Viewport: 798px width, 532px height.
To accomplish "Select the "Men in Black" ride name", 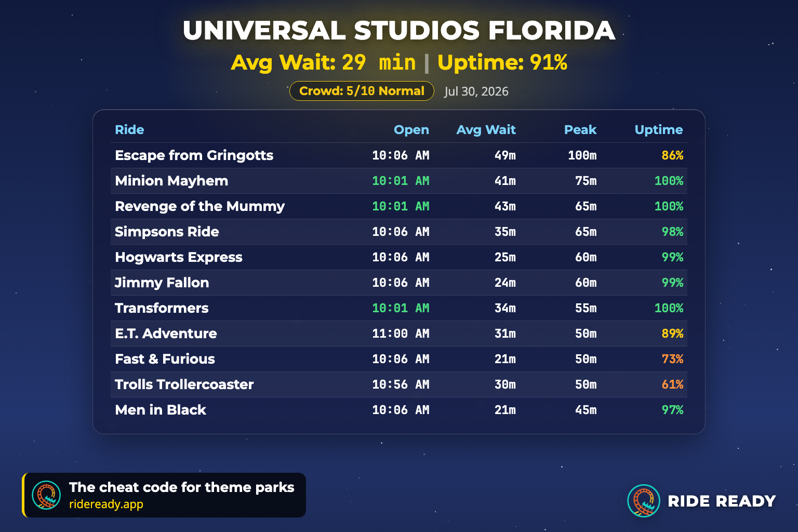I will pyautogui.click(x=161, y=410).
